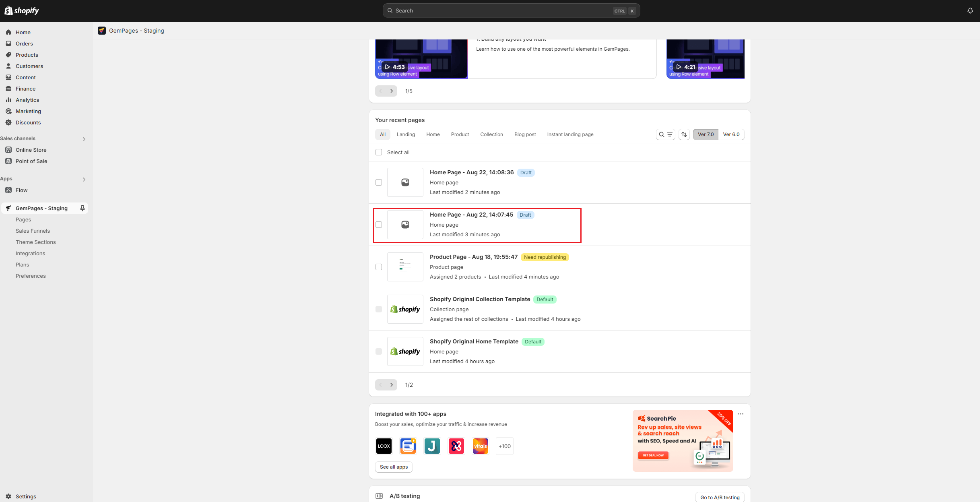Check the Select all checkbox
Image resolution: width=980 pixels, height=502 pixels.
[379, 152]
